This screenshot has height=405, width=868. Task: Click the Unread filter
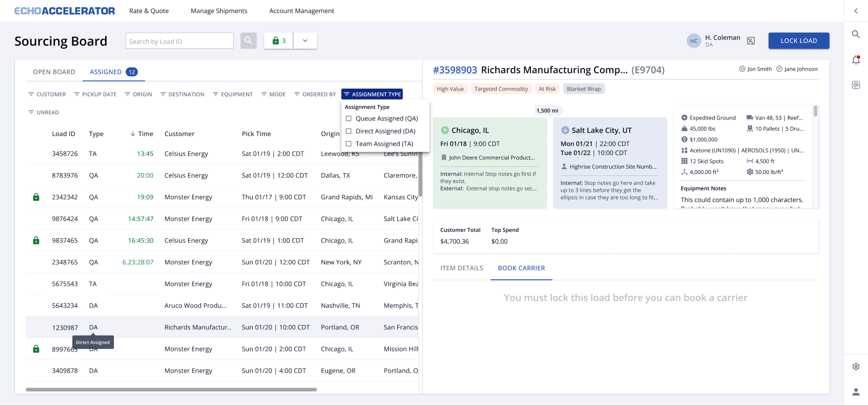43,112
